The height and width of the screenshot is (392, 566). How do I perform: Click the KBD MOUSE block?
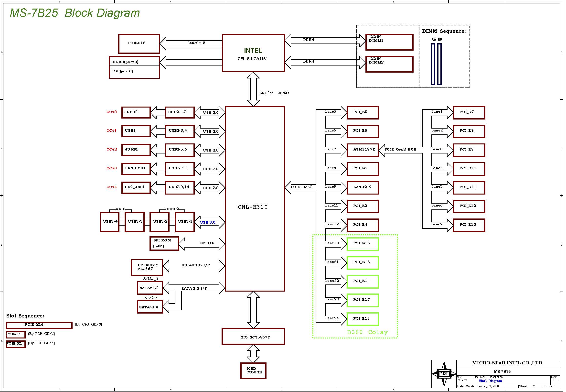tap(253, 371)
